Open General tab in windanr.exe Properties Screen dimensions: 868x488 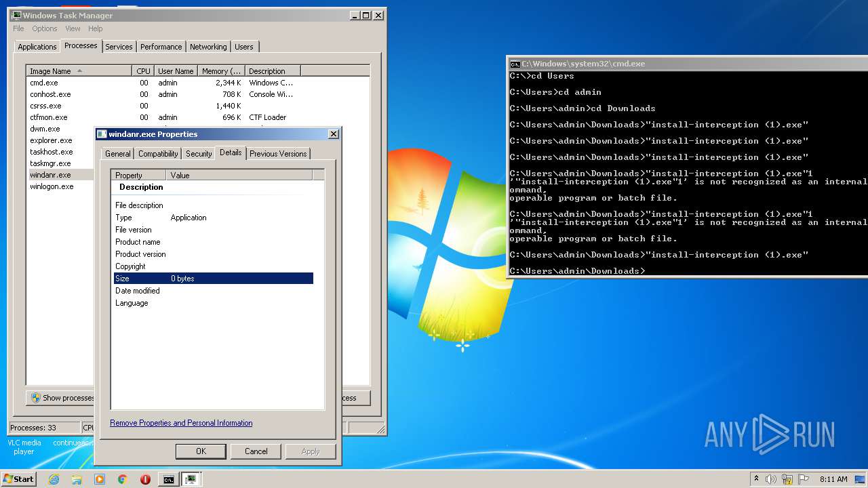117,154
